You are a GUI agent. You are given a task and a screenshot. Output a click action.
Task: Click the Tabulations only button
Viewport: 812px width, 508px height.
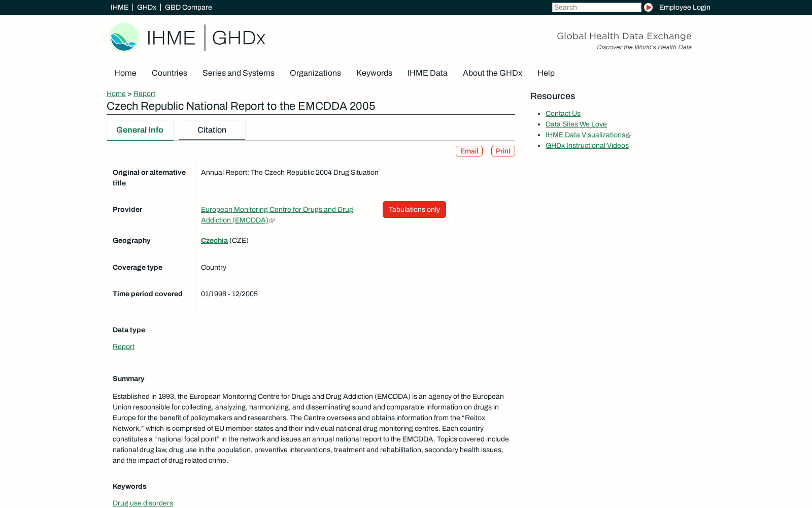[x=414, y=209]
